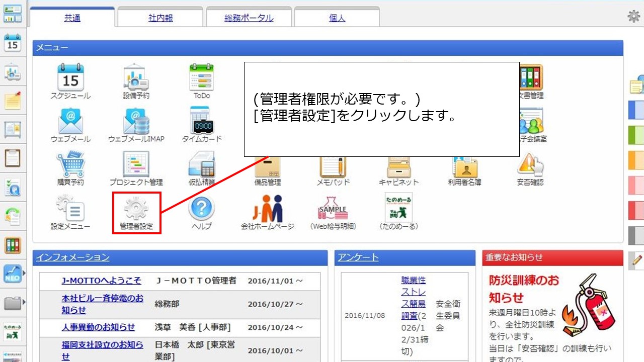Click the インフォメーション header link
Viewport: 644px width, 362px height.
tap(72, 257)
